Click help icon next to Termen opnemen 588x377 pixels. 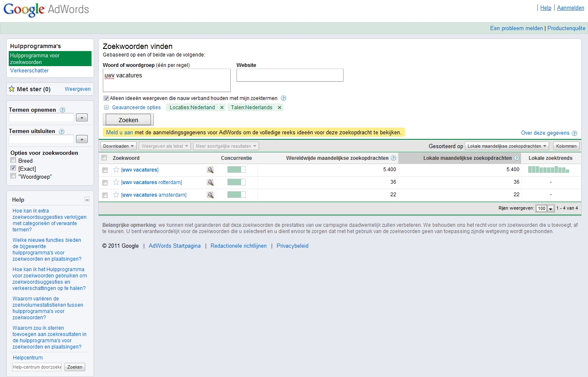pos(62,110)
